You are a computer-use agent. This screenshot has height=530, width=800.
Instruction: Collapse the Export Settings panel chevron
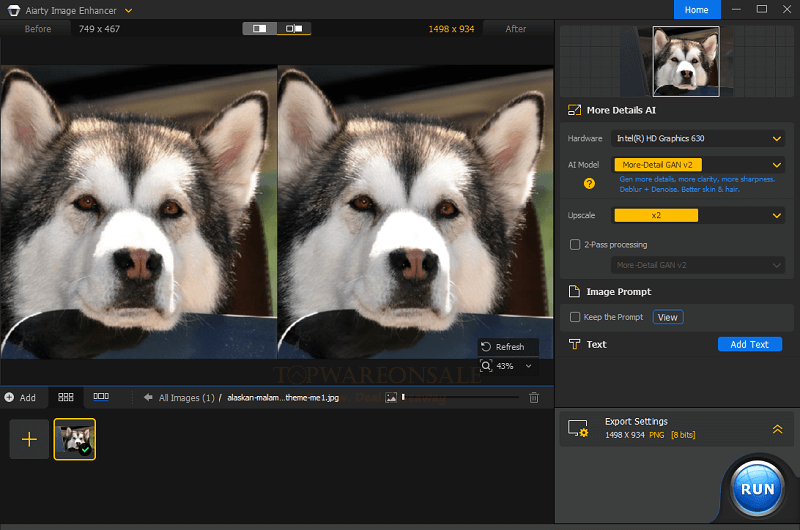click(x=777, y=429)
